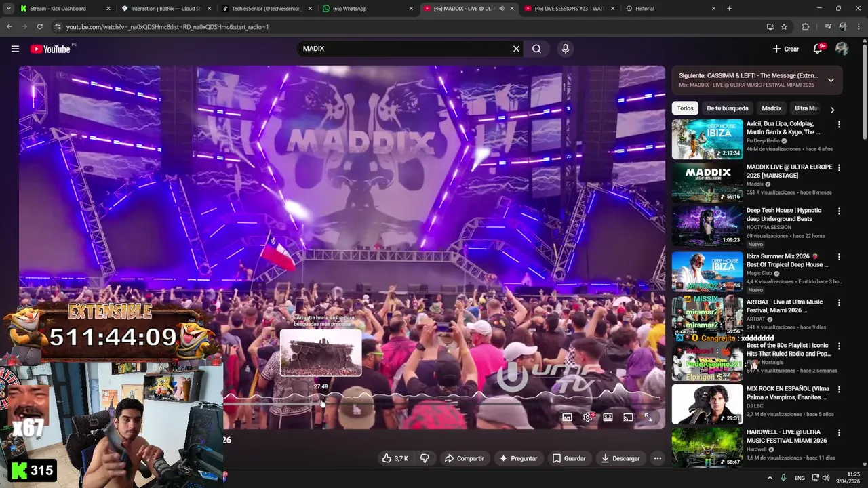Open more actions ellipsis below video
The height and width of the screenshot is (488, 868).
(x=657, y=458)
